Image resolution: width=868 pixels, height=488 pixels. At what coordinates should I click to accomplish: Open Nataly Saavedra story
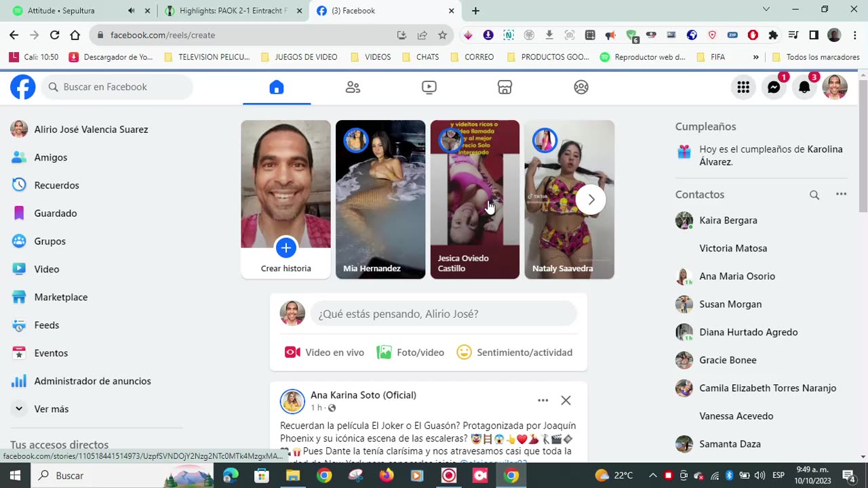click(569, 199)
